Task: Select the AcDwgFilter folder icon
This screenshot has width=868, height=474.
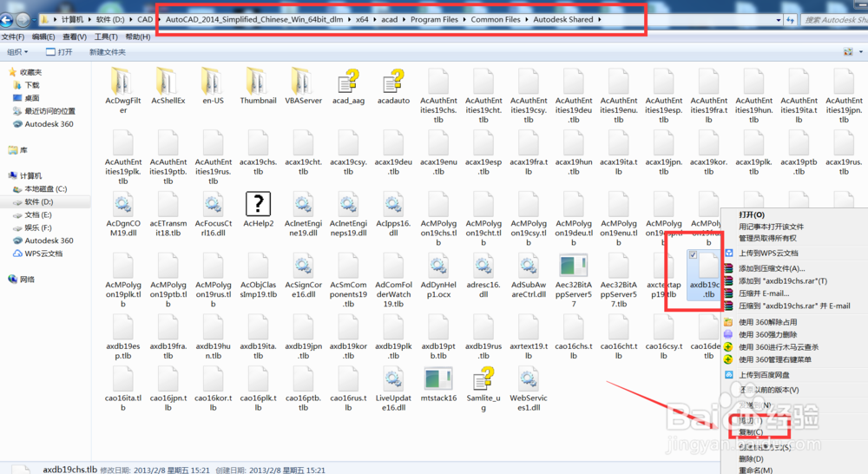Action: [123, 82]
